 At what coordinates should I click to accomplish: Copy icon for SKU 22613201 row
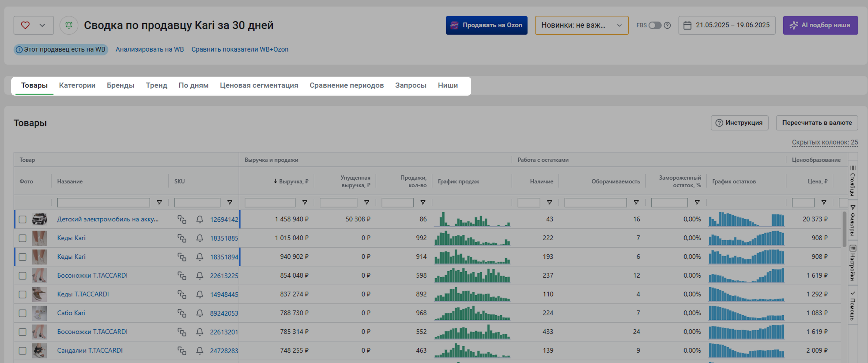182,332
